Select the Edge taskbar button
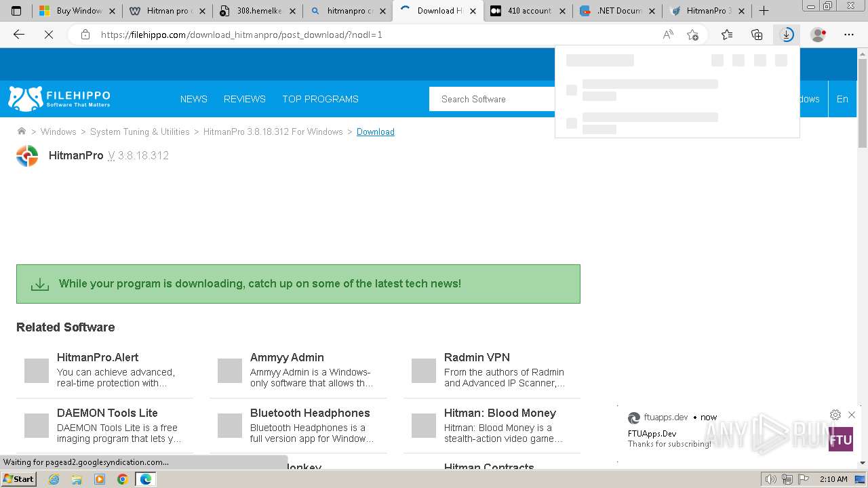Viewport: 868px width, 488px height. [x=145, y=479]
